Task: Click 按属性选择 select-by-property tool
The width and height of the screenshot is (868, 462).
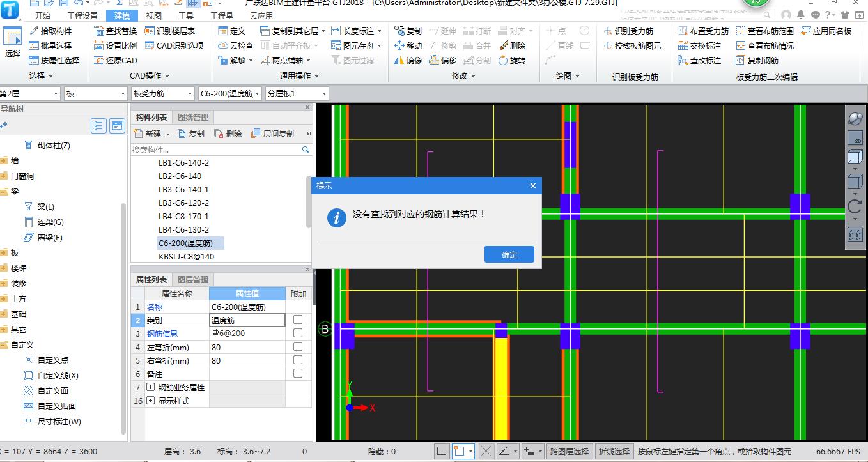Action: pyautogui.click(x=54, y=60)
